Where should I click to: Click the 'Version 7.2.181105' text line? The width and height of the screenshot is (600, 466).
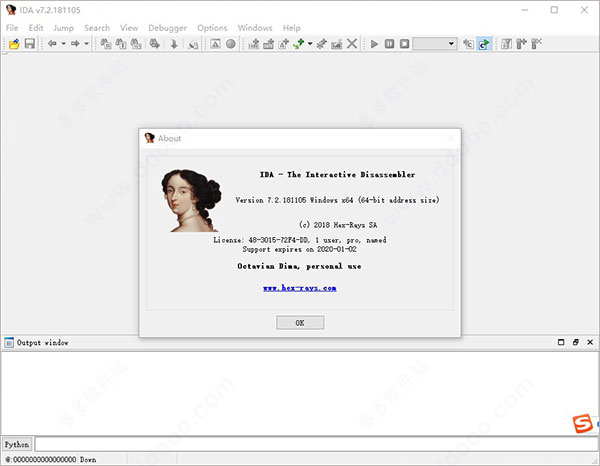click(x=337, y=200)
